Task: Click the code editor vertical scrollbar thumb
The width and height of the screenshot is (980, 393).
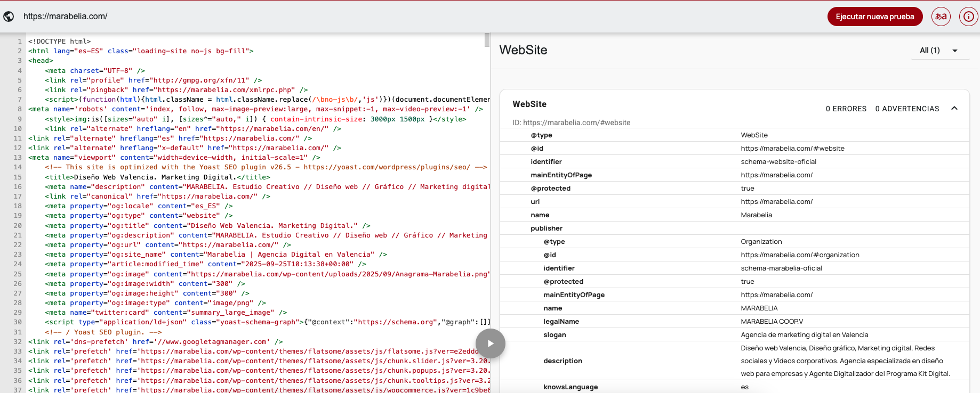Action: (487, 40)
